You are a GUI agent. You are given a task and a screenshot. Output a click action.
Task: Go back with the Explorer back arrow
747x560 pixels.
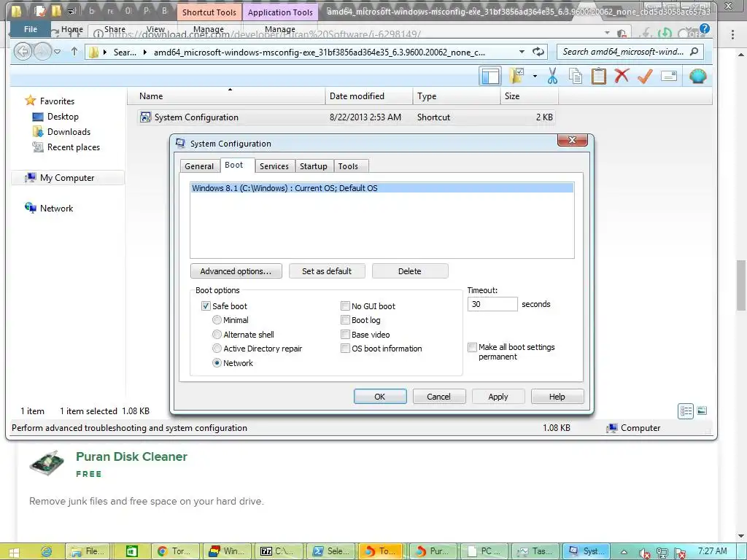(23, 52)
